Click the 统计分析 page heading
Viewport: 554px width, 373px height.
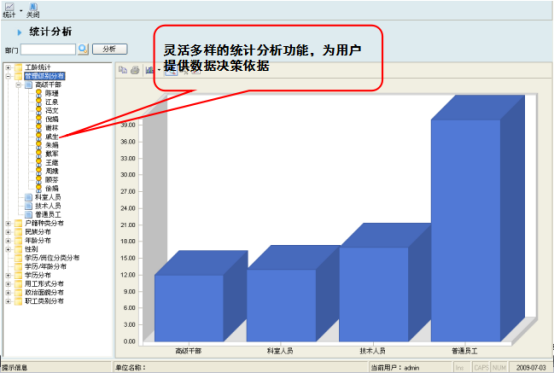[x=50, y=32]
